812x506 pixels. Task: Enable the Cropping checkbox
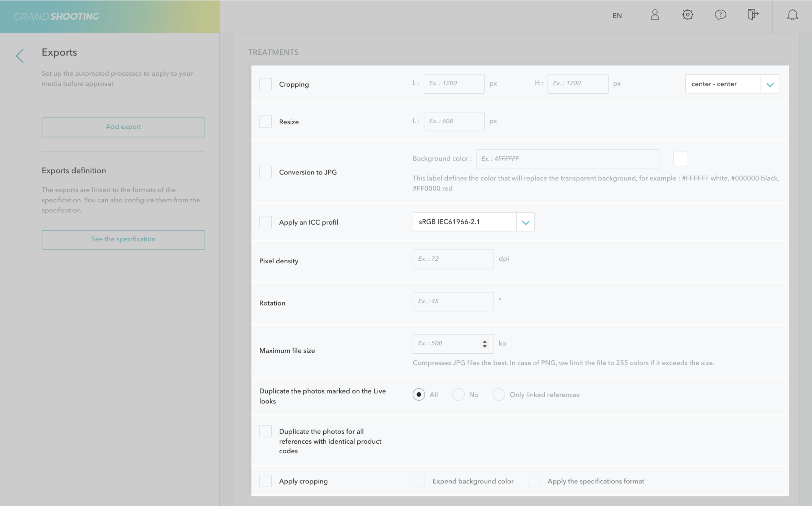[x=265, y=84]
